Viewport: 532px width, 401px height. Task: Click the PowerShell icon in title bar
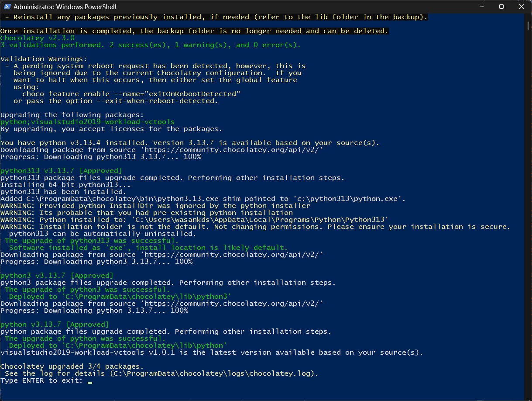coord(7,7)
